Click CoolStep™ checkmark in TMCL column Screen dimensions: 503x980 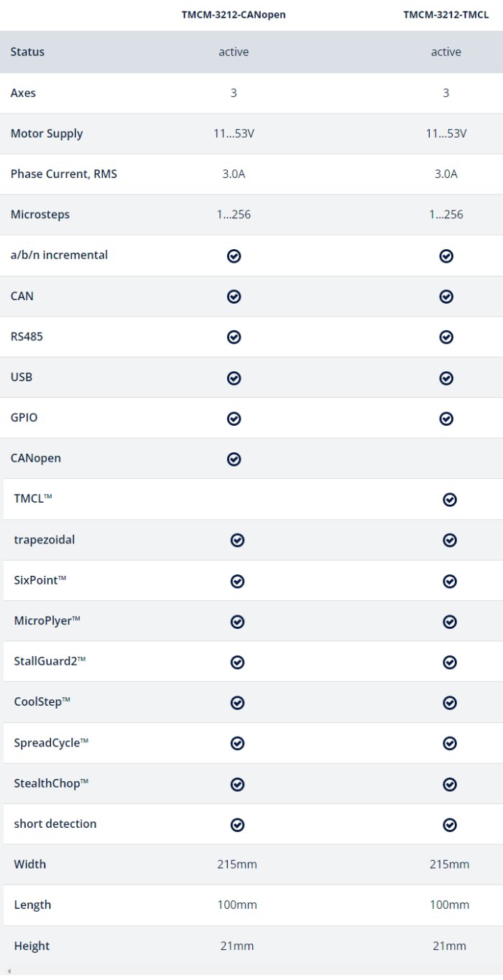(x=450, y=702)
